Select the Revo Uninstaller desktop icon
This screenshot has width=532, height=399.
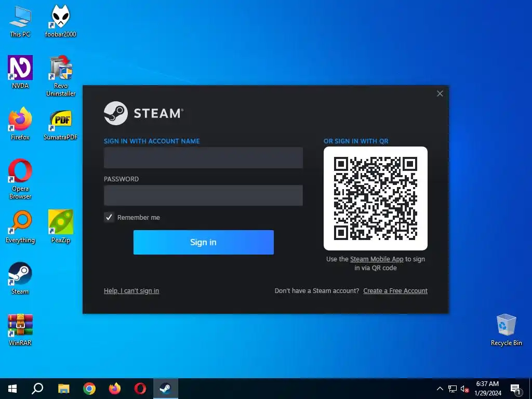point(61,75)
